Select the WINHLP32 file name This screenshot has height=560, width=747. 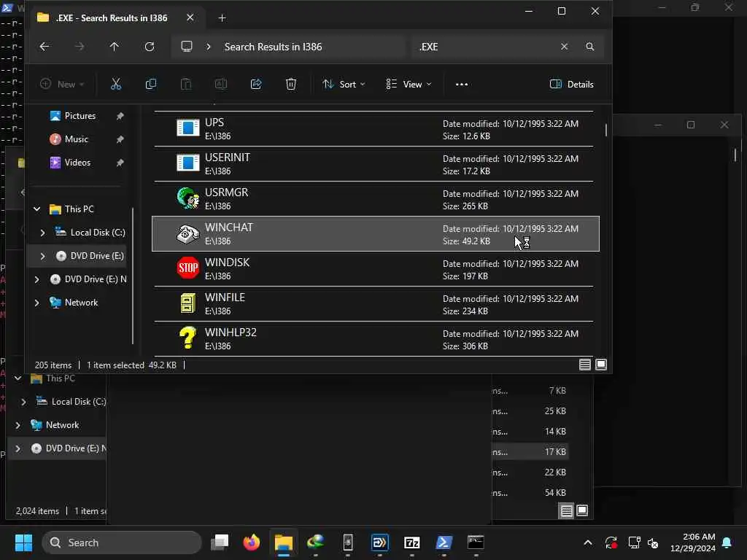(x=231, y=332)
